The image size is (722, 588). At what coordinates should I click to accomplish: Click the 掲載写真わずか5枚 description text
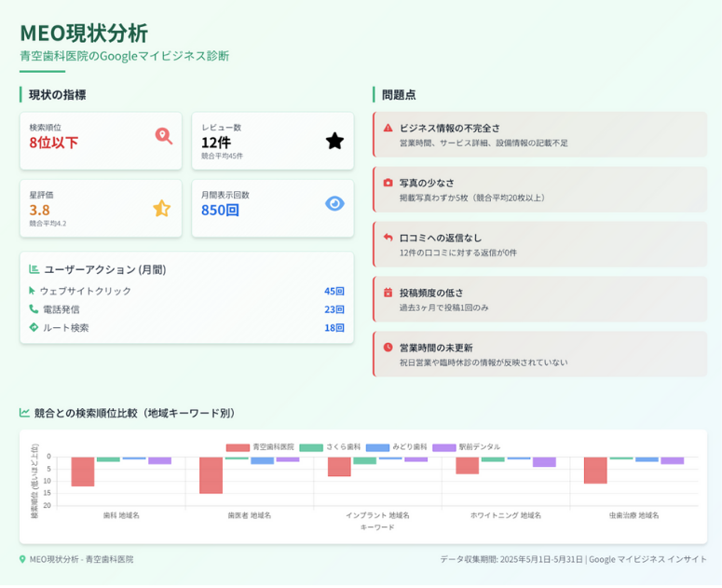472,198
